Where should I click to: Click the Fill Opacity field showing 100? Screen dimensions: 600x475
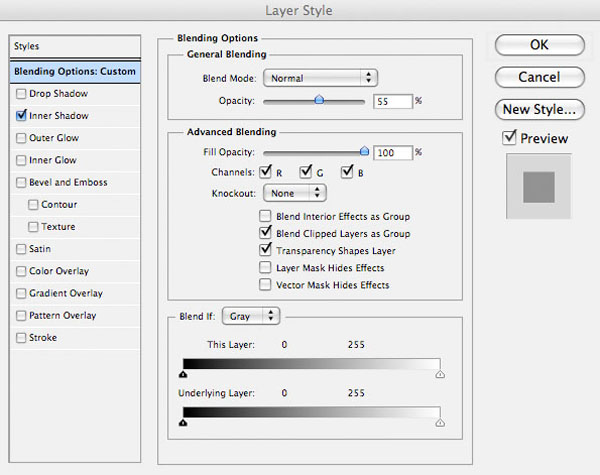pyautogui.click(x=393, y=153)
